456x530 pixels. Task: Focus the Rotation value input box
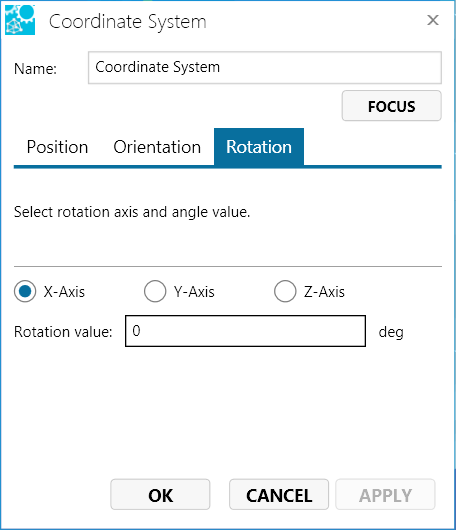point(245,331)
